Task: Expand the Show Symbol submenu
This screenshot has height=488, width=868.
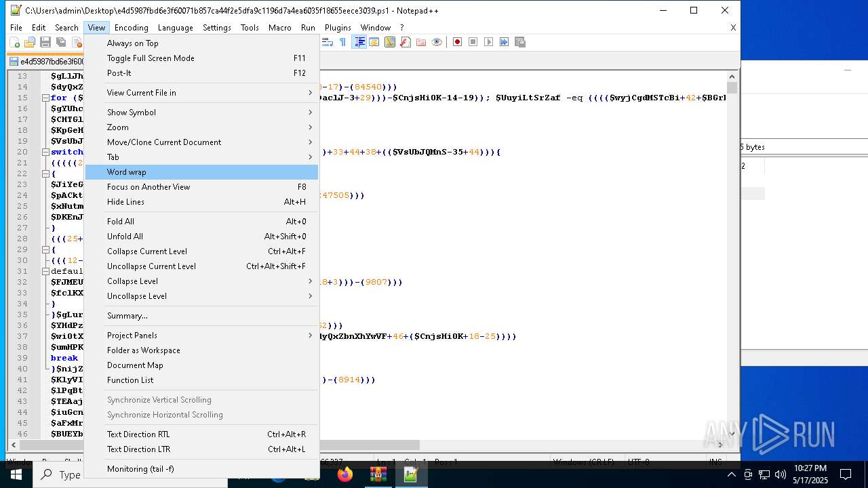Action: point(201,113)
